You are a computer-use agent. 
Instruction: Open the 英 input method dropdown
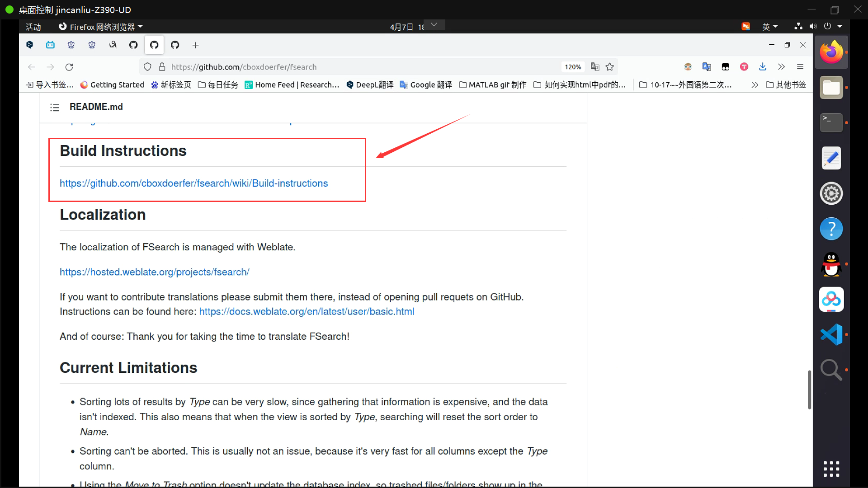click(x=770, y=27)
